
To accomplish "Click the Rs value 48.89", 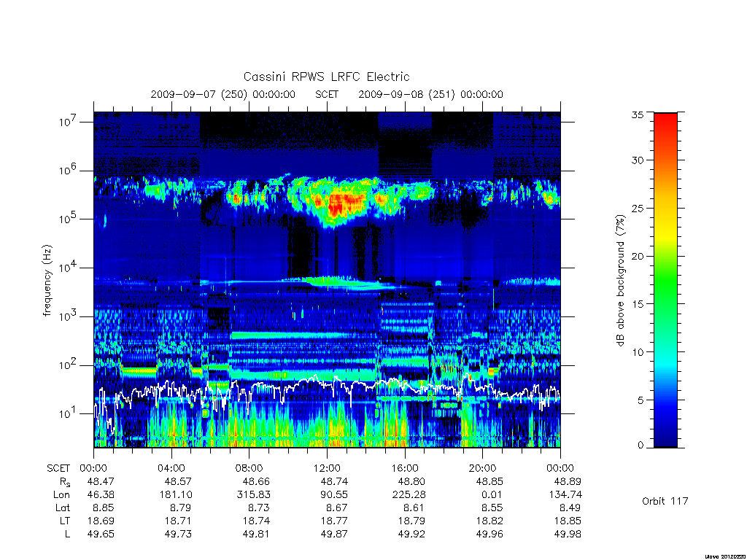I will (x=568, y=481).
